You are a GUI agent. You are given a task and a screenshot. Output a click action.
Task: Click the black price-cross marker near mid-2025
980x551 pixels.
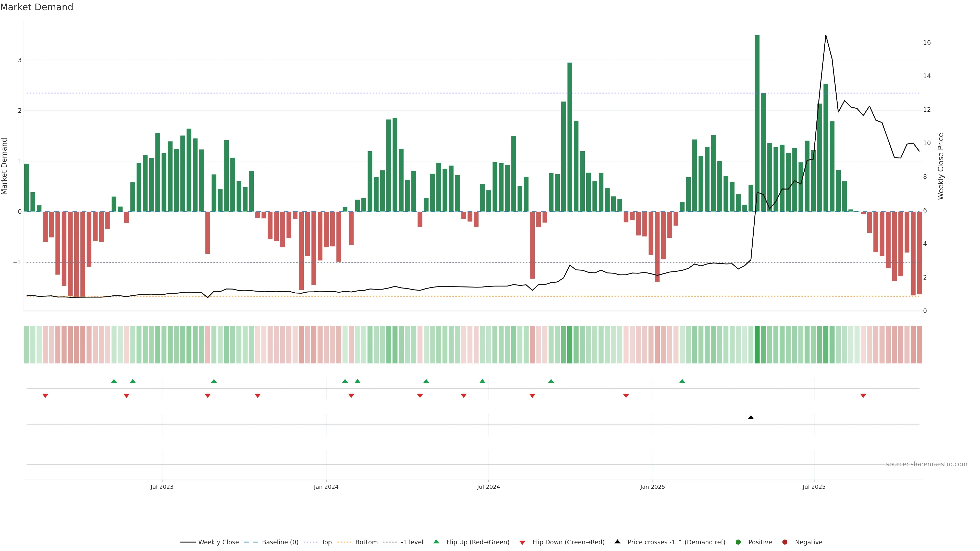[751, 418]
